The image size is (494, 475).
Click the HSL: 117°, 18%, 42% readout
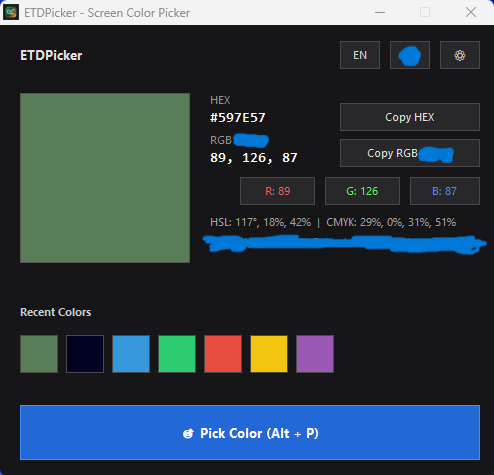[x=261, y=222]
